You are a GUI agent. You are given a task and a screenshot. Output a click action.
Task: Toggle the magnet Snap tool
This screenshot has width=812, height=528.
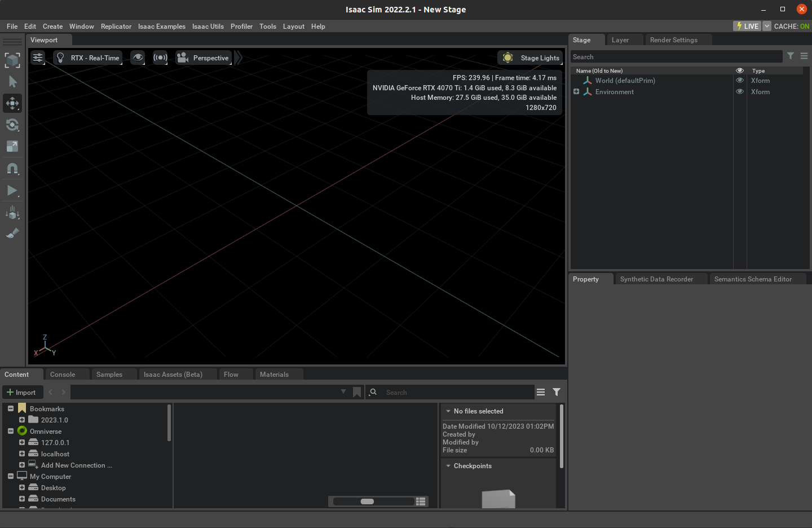12,168
